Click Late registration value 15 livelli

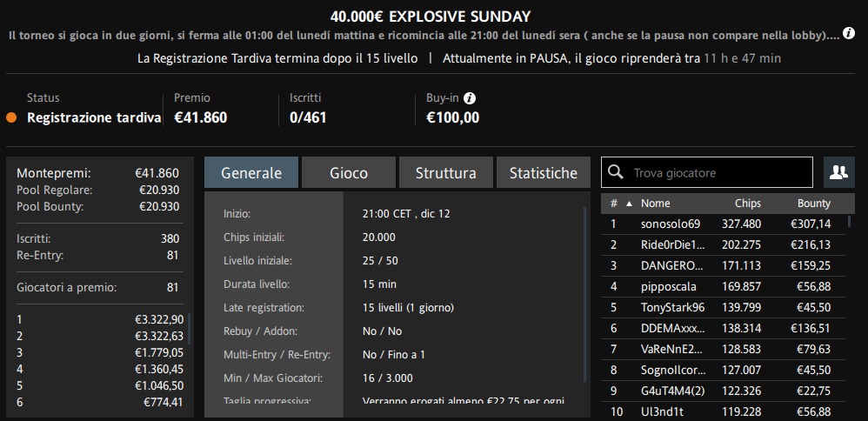(408, 307)
